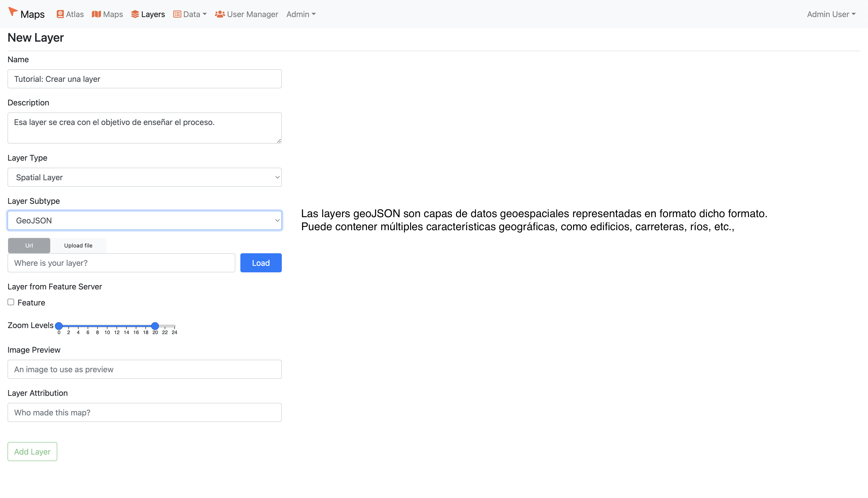Switch to the Url tab
The image size is (868, 498).
[29, 245]
